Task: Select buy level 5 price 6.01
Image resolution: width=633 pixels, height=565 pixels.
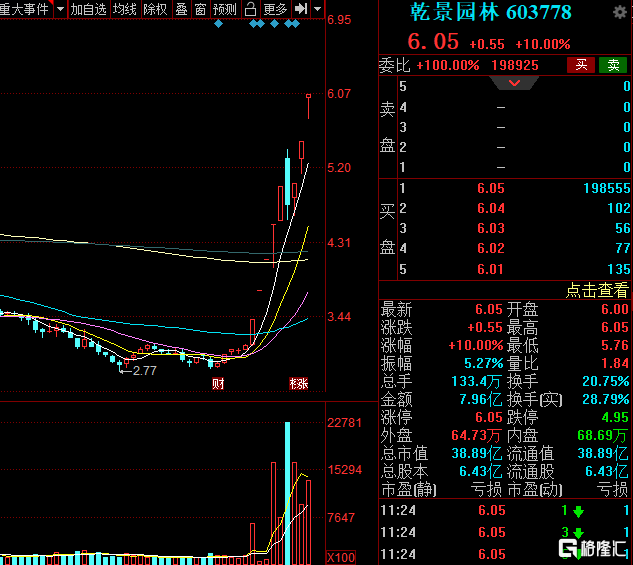Action: [x=491, y=269]
